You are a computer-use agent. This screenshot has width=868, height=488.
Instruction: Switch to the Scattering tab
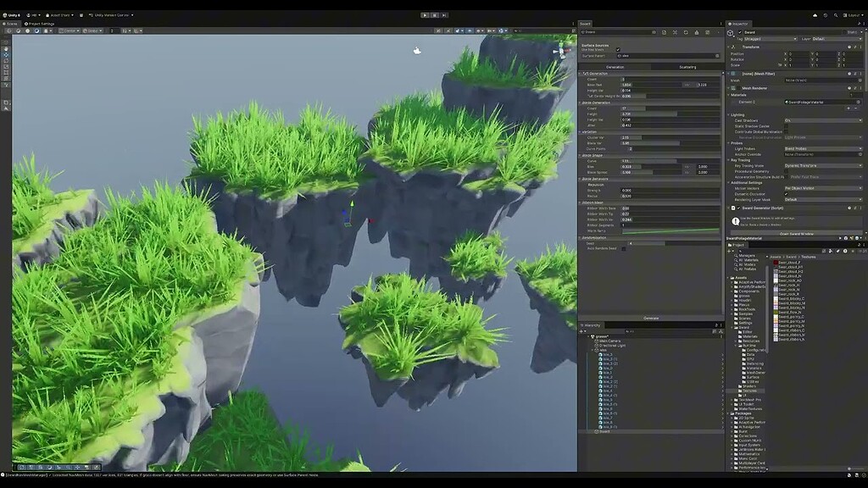[x=687, y=68]
